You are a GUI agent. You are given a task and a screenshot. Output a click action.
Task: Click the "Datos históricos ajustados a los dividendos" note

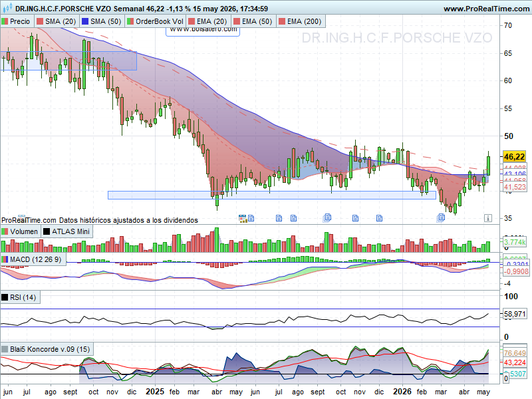point(128,220)
